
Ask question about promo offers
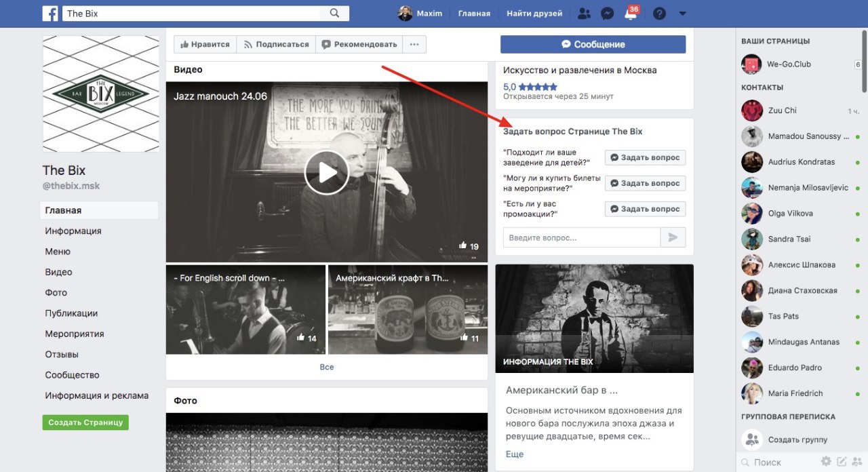point(645,209)
